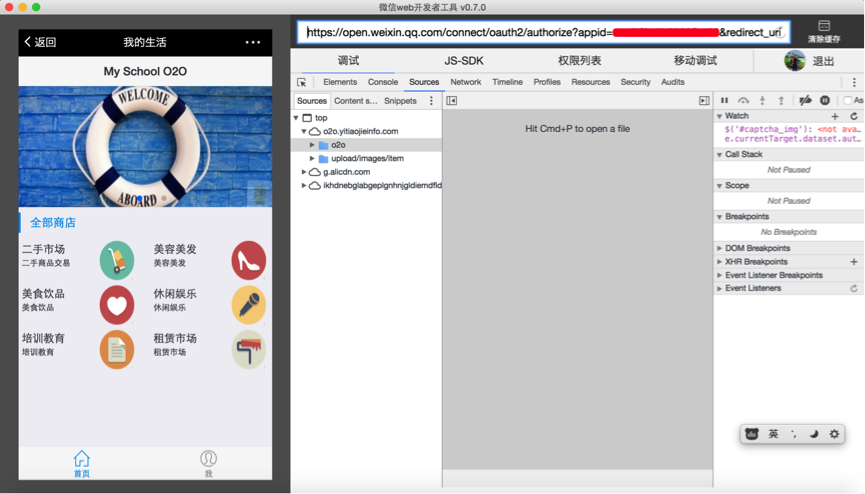Tap the 休闲娱乐 microphone icon
865x494 pixels.
(x=248, y=305)
